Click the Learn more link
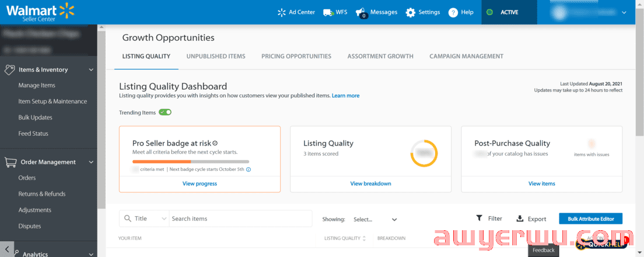 click(x=345, y=96)
